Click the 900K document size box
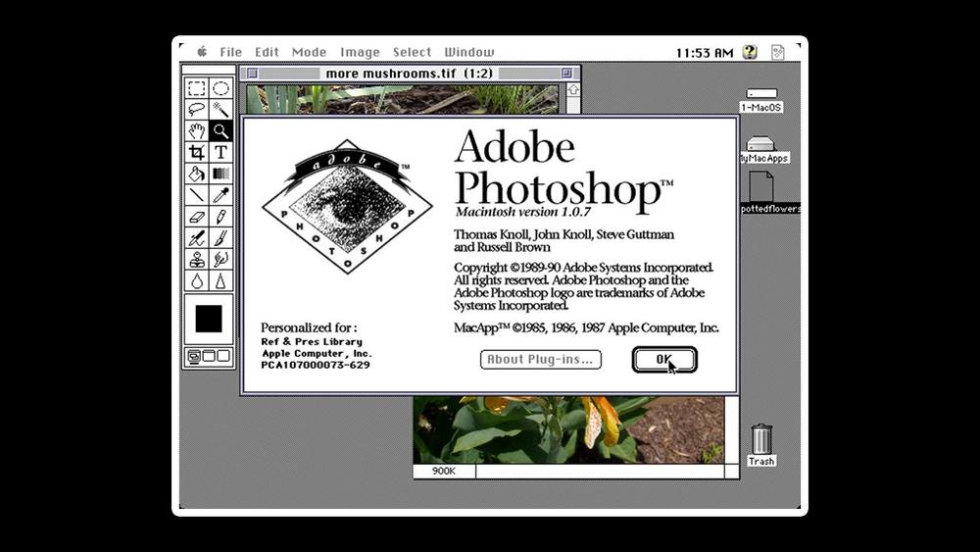 coord(444,472)
